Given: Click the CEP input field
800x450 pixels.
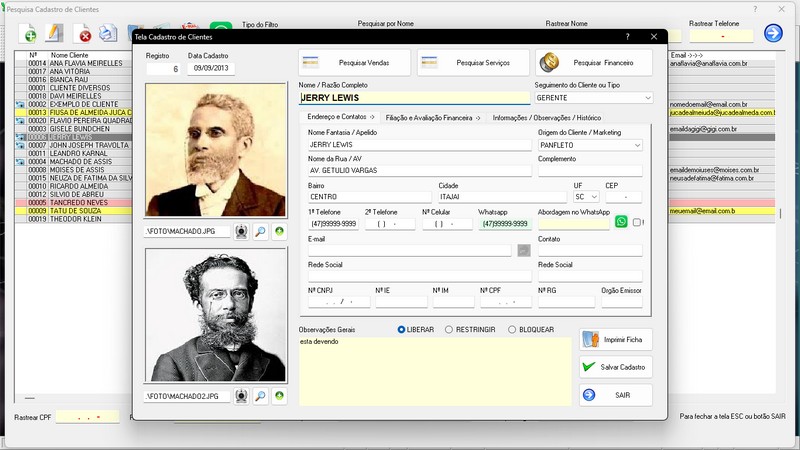Looking at the screenshot, I should point(623,196).
